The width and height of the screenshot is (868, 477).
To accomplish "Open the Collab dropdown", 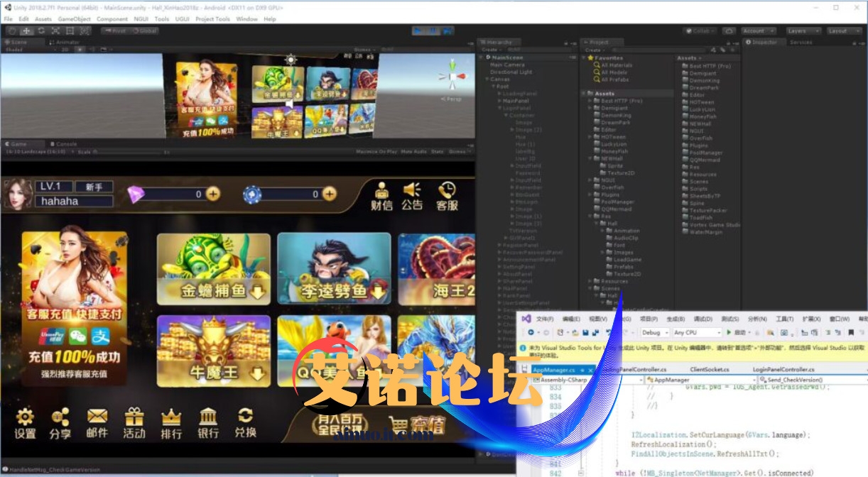I will coord(700,31).
